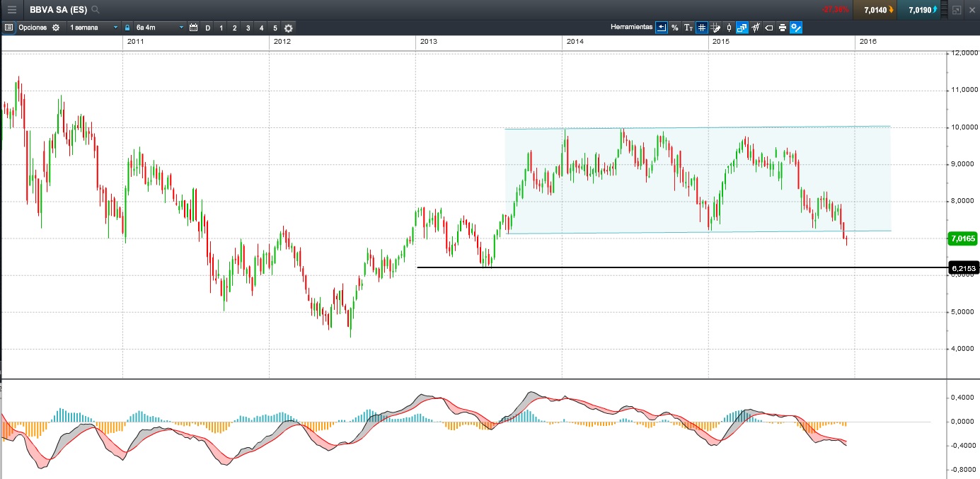Open the hamburger menu at top left

11,10
